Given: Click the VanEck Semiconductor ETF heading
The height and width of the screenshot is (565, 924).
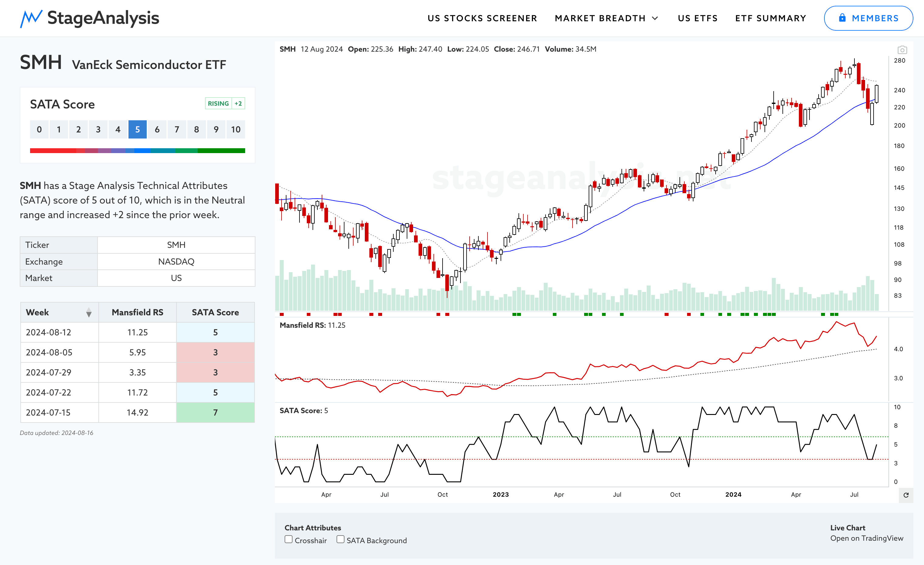Looking at the screenshot, I should (x=149, y=64).
